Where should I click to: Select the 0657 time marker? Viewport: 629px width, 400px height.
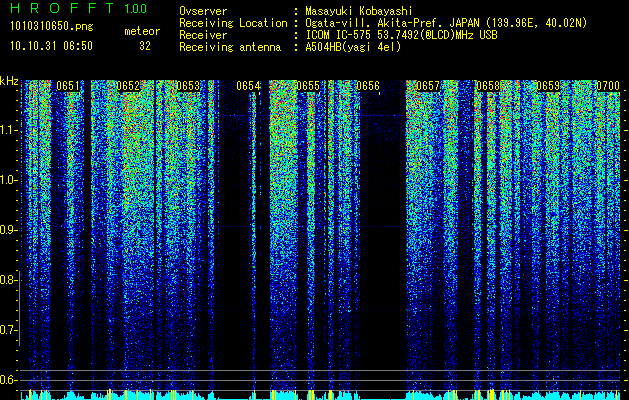tap(428, 86)
